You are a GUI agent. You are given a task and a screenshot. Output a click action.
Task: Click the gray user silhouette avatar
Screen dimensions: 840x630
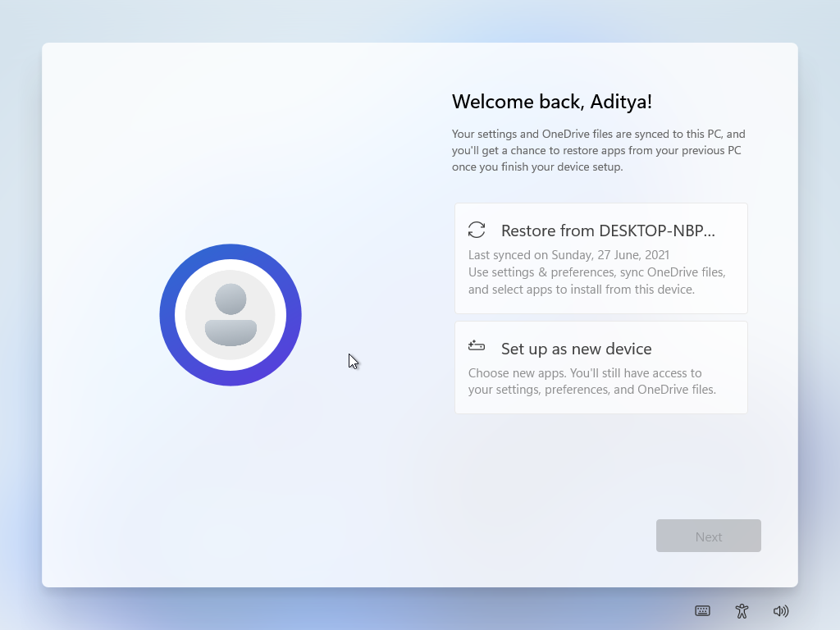(231, 315)
